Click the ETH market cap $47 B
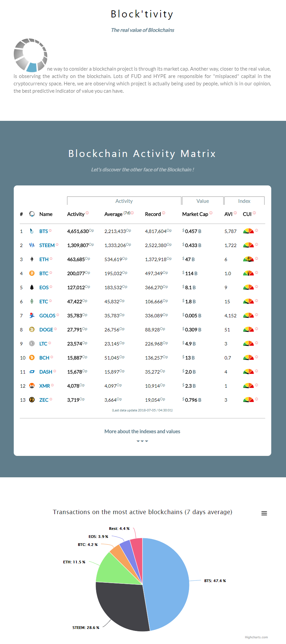 188,259
